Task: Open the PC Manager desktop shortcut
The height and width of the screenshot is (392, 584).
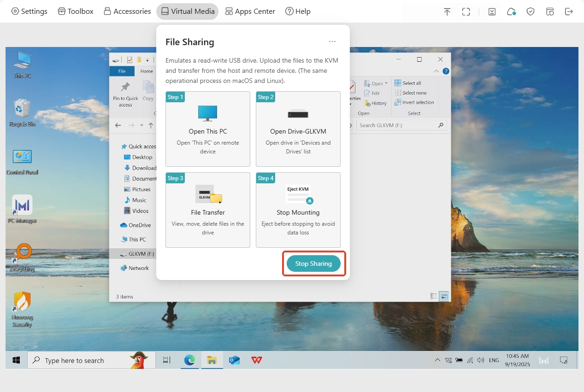Action: tap(22, 208)
